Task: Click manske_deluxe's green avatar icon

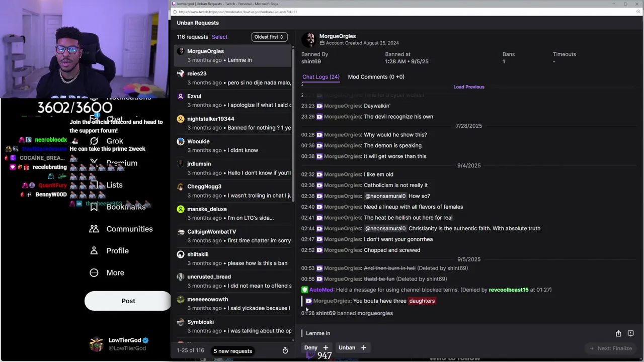Action: (x=181, y=209)
